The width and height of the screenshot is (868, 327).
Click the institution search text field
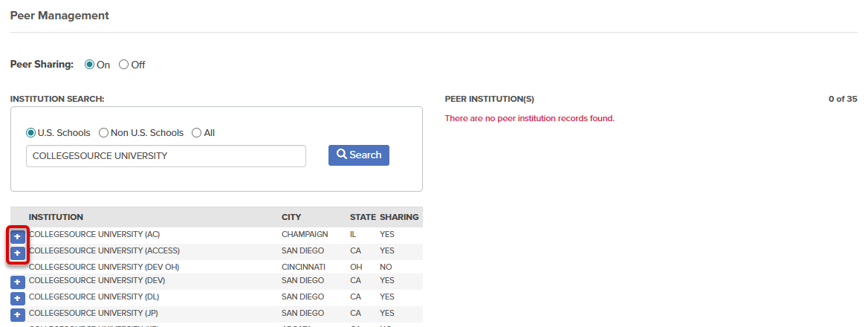pyautogui.click(x=166, y=156)
